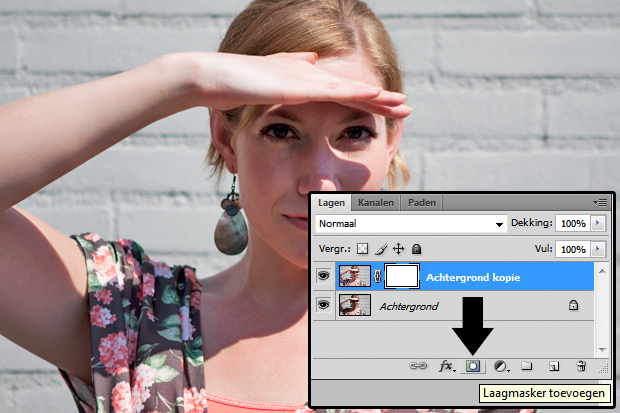Open the layer styles fx menu
This screenshot has width=620, height=413.
pos(447,367)
